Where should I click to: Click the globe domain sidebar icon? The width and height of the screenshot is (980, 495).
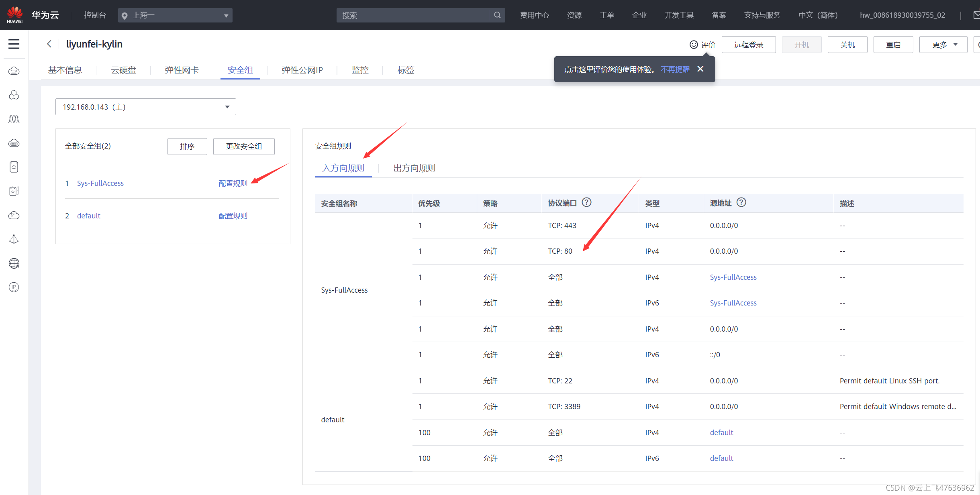[14, 263]
